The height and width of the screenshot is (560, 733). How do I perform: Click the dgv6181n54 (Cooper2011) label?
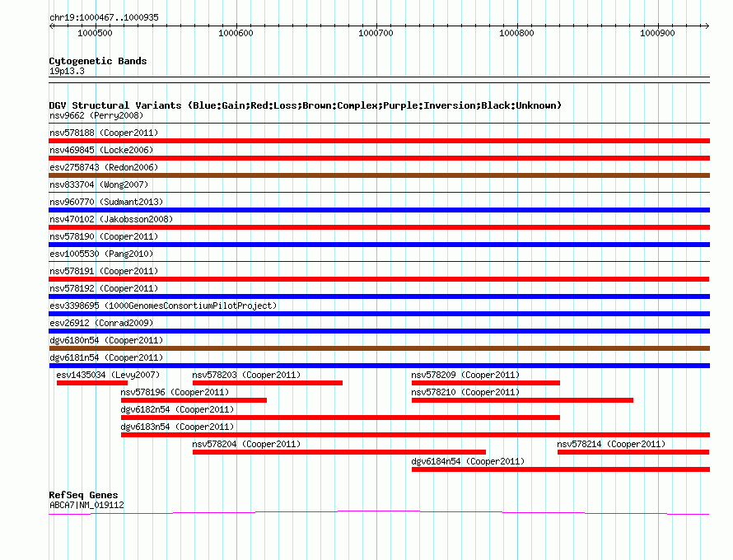106,357
